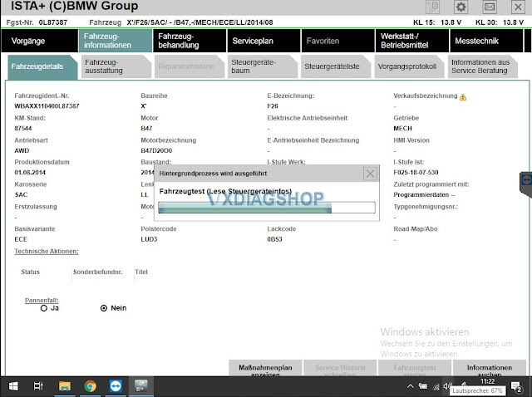Click the VIN WBAXX110400L87387
Viewport: 532px width, 397px height.
point(47,106)
